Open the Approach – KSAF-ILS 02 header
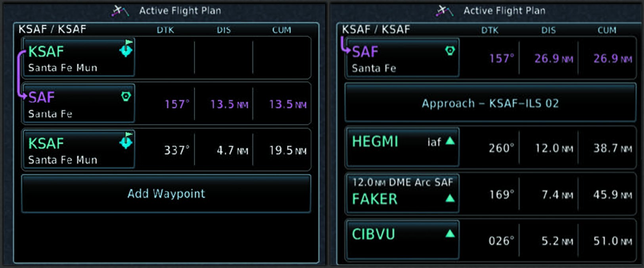The height and width of the screenshot is (268, 644). pos(490,103)
